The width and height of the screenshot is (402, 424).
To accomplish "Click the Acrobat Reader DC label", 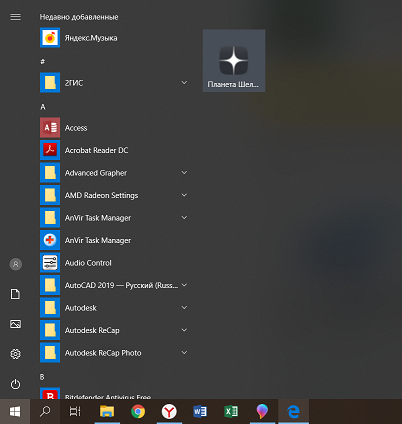I will (96, 150).
